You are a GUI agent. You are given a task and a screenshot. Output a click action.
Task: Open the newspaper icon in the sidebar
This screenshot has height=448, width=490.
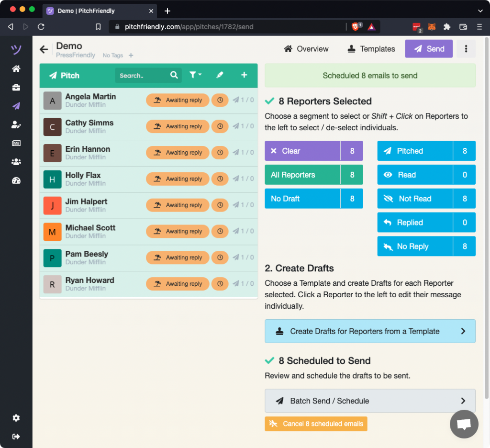pos(16,143)
